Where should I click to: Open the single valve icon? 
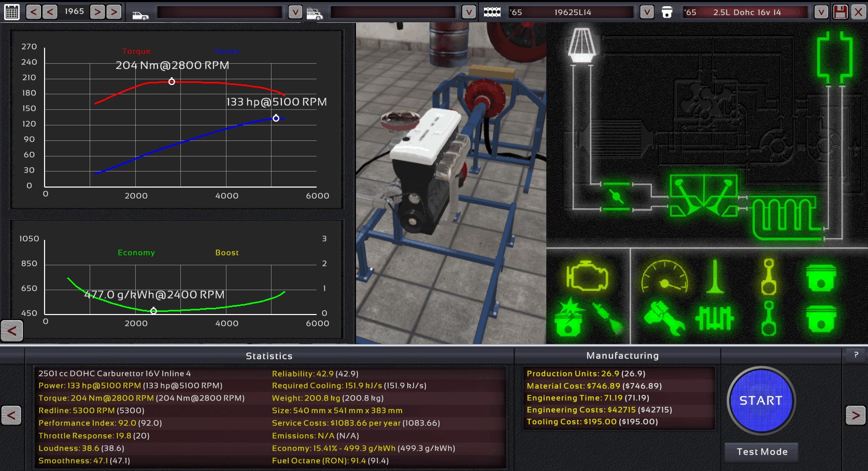(x=715, y=276)
